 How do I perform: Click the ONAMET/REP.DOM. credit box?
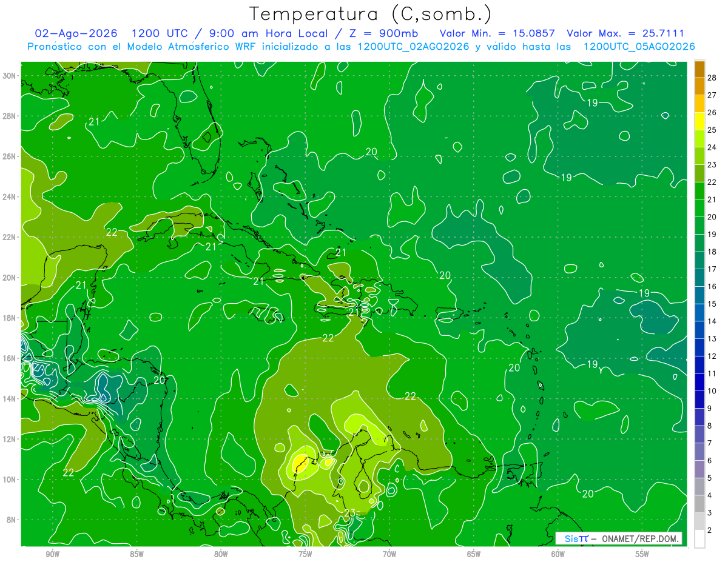pos(619,538)
